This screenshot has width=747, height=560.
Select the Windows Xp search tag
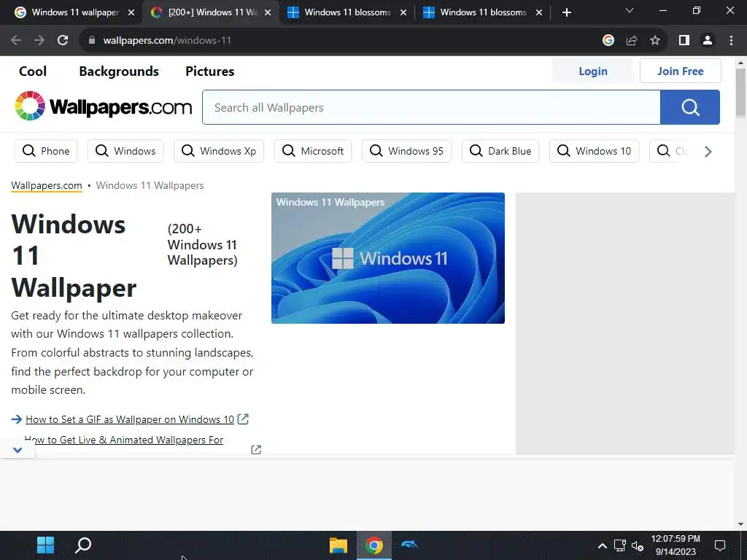(x=219, y=151)
